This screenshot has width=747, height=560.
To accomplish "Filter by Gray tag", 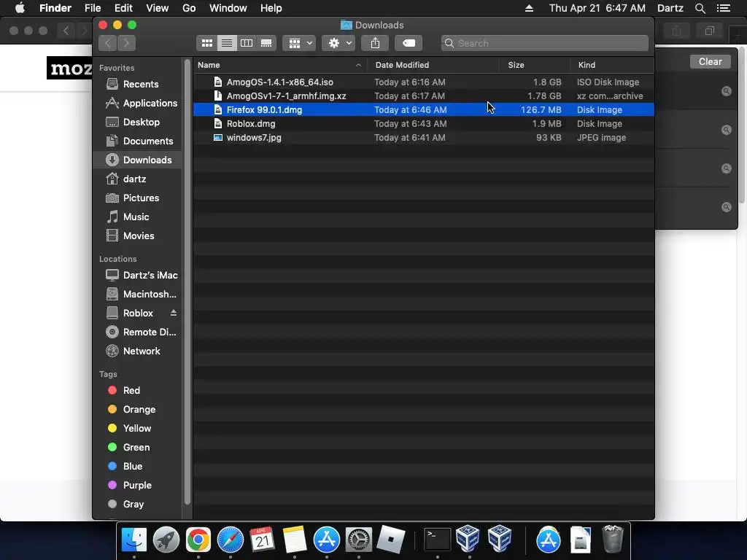I will point(138,505).
